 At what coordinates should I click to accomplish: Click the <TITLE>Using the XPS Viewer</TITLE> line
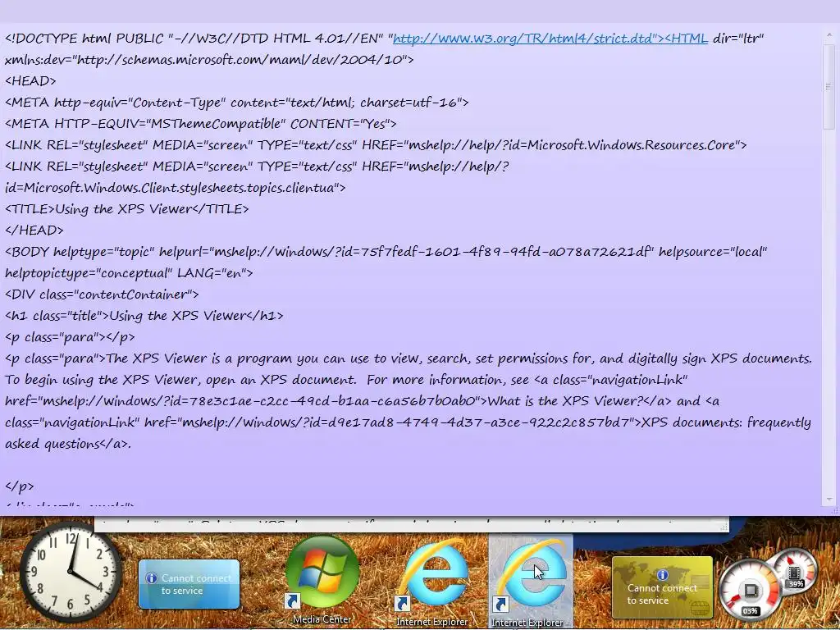pos(127,209)
